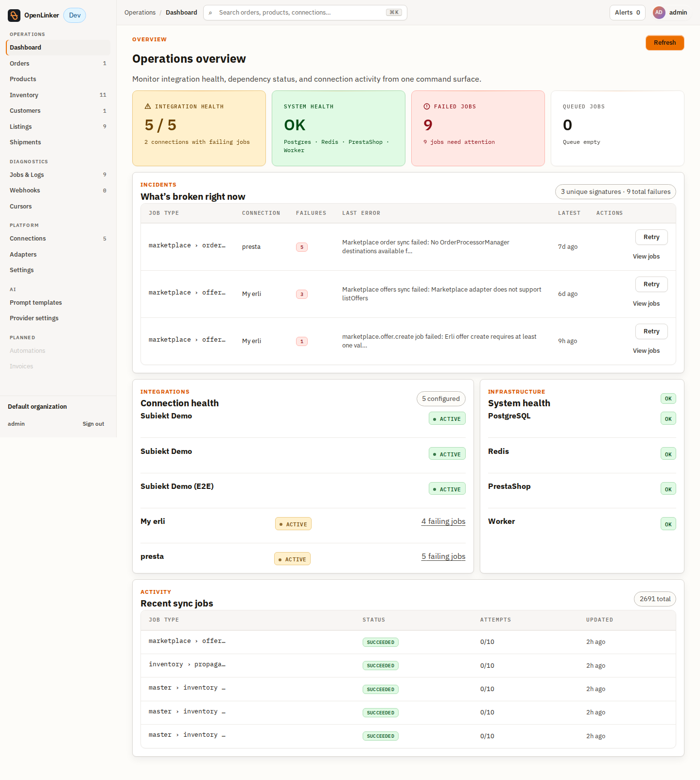Open the 4 failing jobs link
Image resolution: width=700 pixels, height=780 pixels.
click(x=443, y=521)
